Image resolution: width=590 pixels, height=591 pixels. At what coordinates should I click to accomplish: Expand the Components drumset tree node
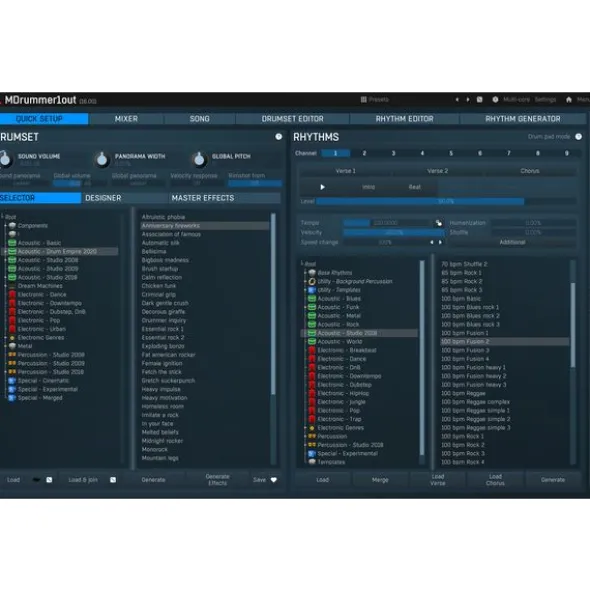pyautogui.click(x=5, y=225)
